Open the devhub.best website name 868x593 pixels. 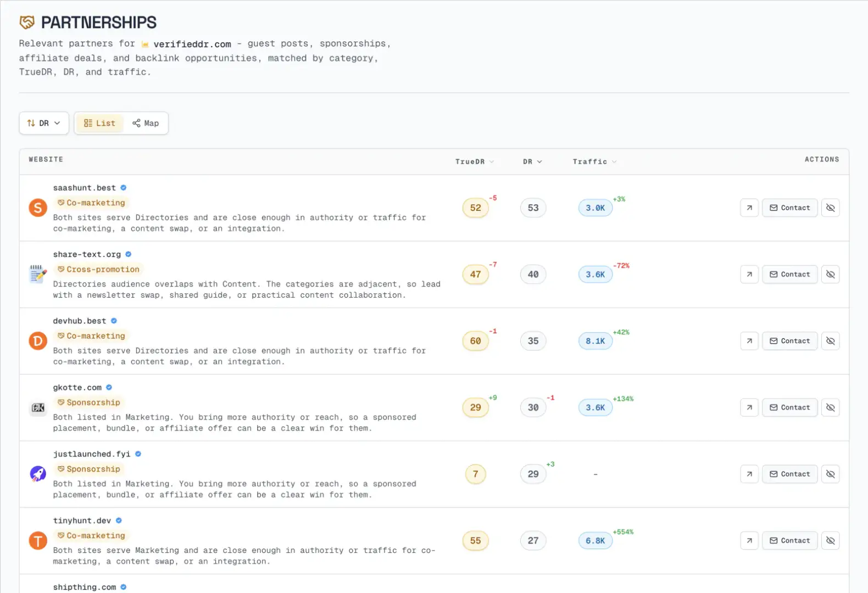80,321
